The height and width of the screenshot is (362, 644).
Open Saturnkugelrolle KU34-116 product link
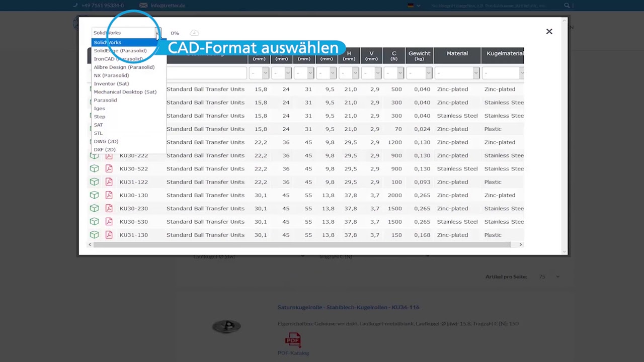pos(348,307)
